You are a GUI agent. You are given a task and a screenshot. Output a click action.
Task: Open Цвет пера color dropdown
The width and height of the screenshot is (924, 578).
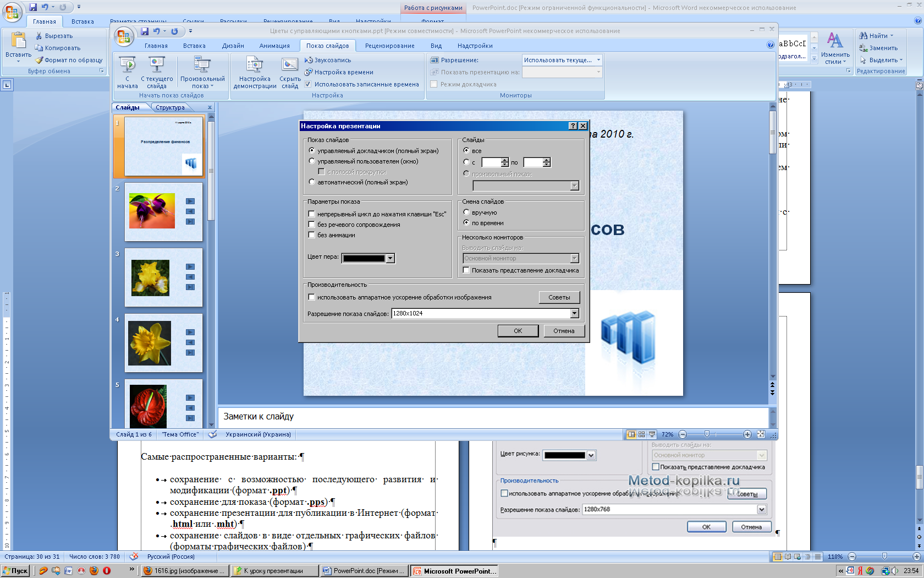[390, 258]
